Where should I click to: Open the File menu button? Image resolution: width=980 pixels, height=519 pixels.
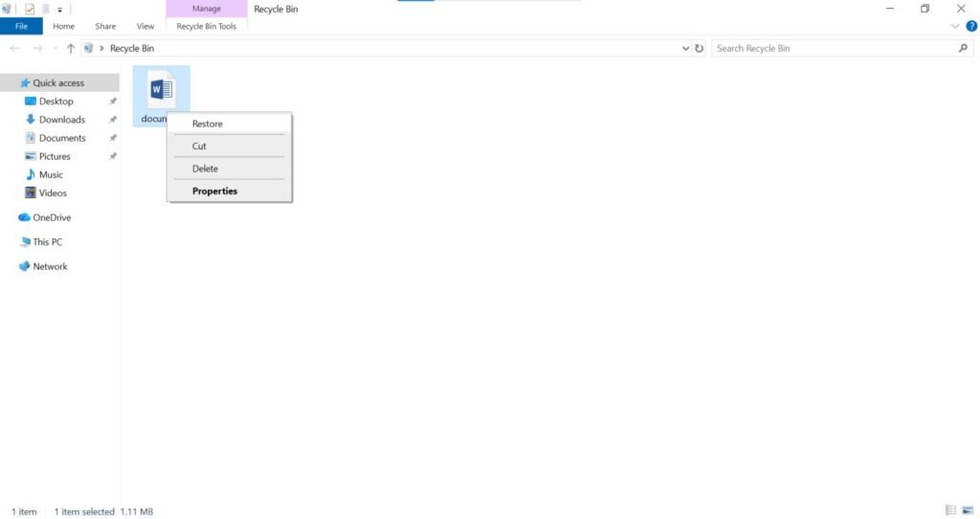pos(21,27)
